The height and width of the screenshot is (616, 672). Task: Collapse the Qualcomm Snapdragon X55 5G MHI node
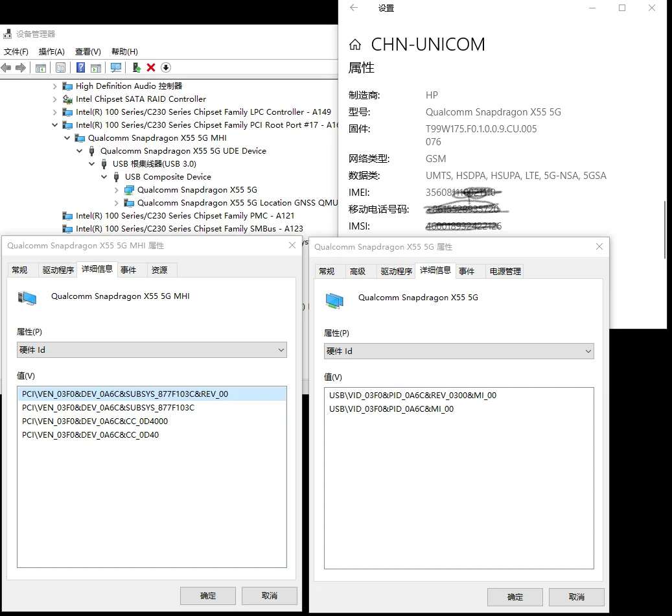click(67, 138)
